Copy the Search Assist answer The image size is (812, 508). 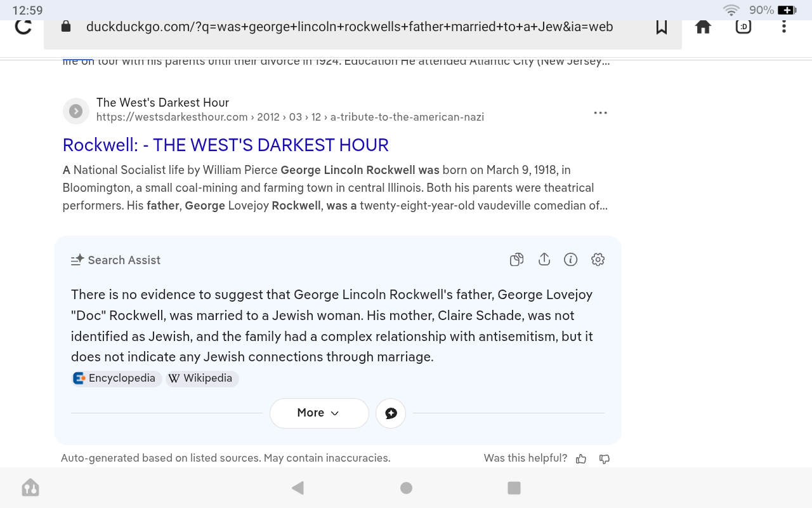point(517,260)
